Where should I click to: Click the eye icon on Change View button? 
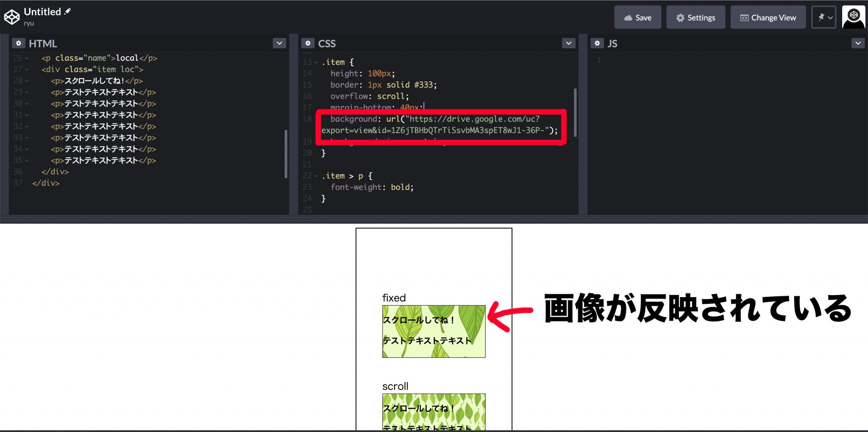coord(744,17)
